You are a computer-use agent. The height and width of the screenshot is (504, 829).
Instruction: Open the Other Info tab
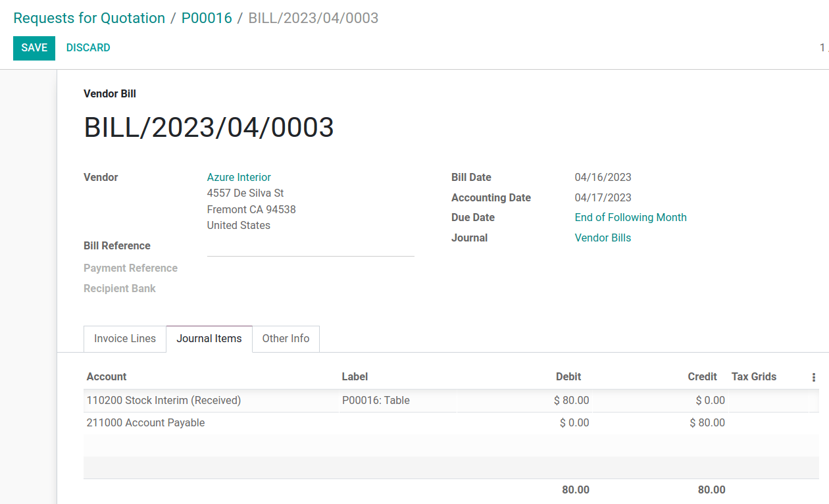(x=286, y=338)
